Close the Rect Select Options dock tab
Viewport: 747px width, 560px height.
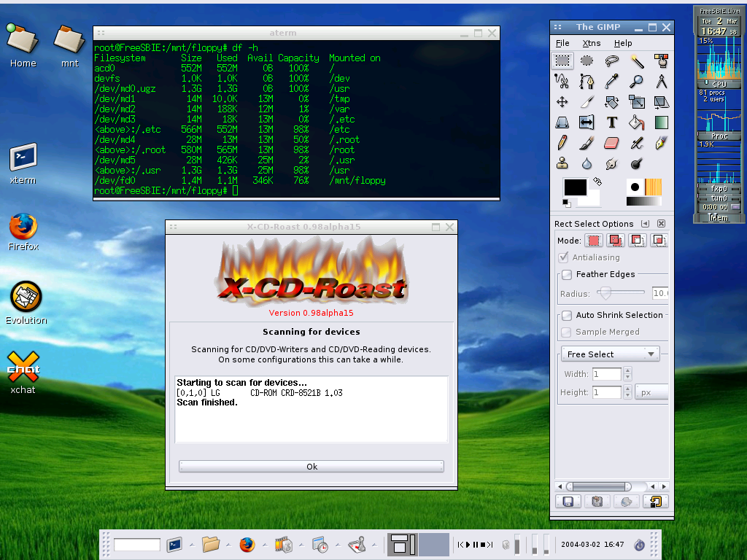[661, 224]
